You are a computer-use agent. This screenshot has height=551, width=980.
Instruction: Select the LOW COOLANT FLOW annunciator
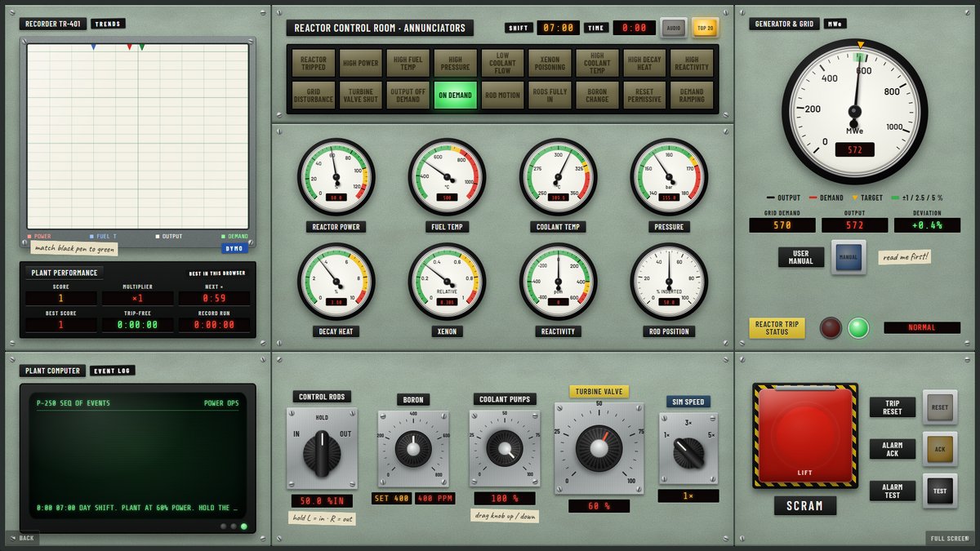(x=502, y=63)
